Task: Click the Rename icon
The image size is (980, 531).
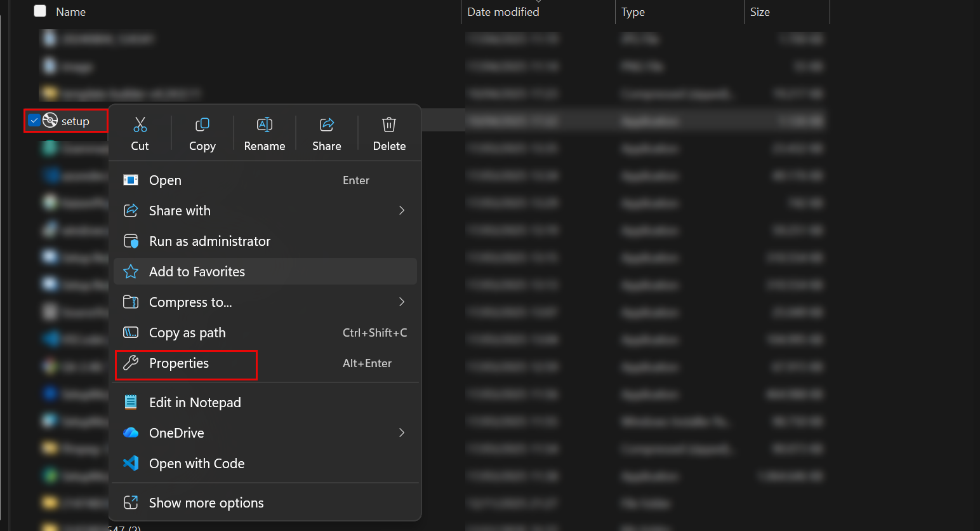Action: (265, 124)
